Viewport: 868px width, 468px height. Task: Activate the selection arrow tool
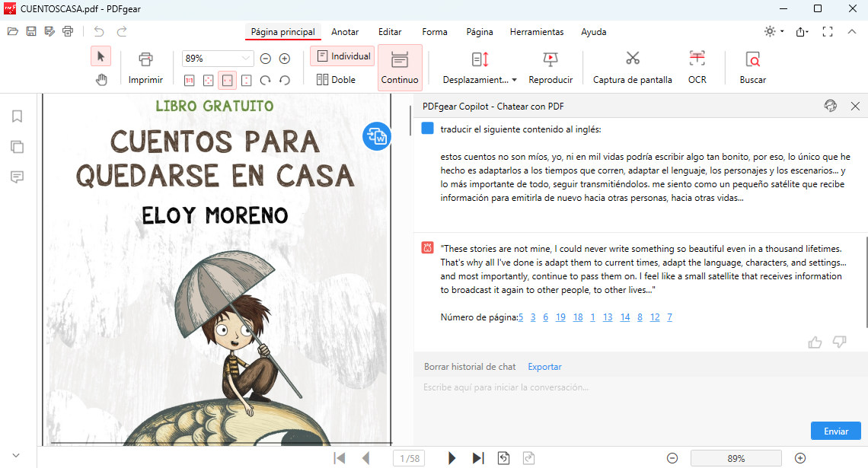100,56
